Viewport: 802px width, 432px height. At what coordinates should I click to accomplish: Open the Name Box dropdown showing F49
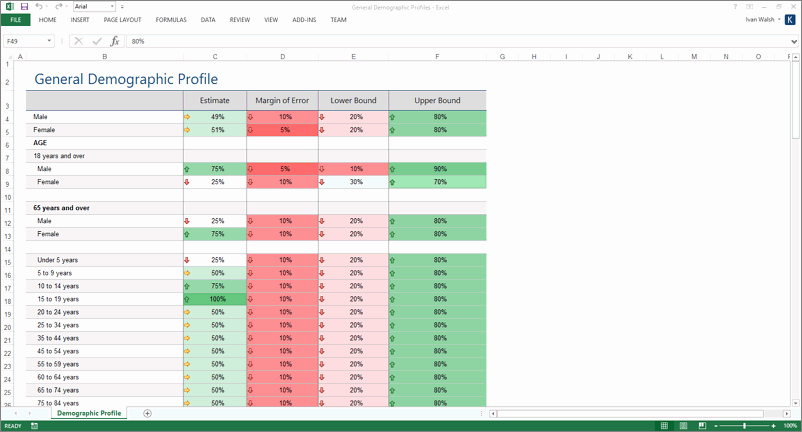pos(49,41)
